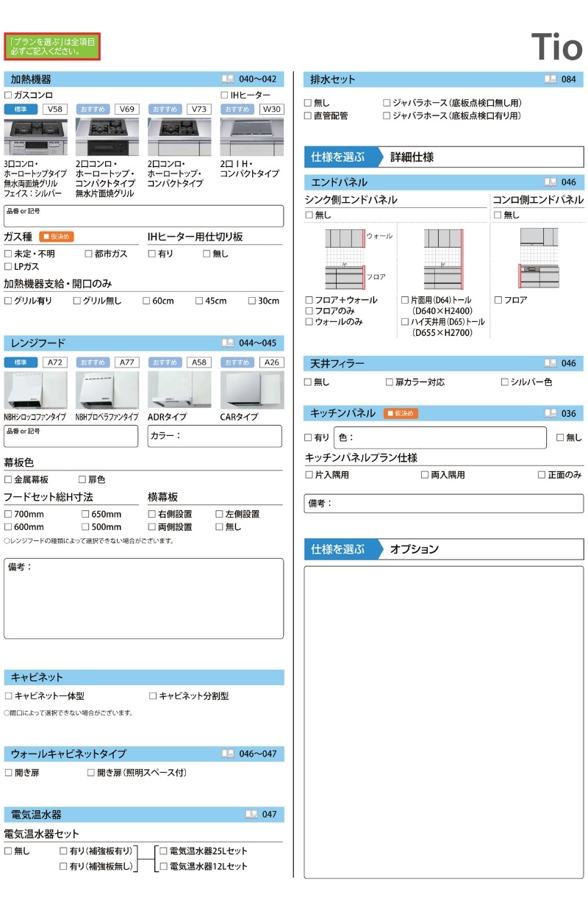Click the シンク側エンドパネル heading
Viewport: 588px width, 919px height.
coord(351,199)
